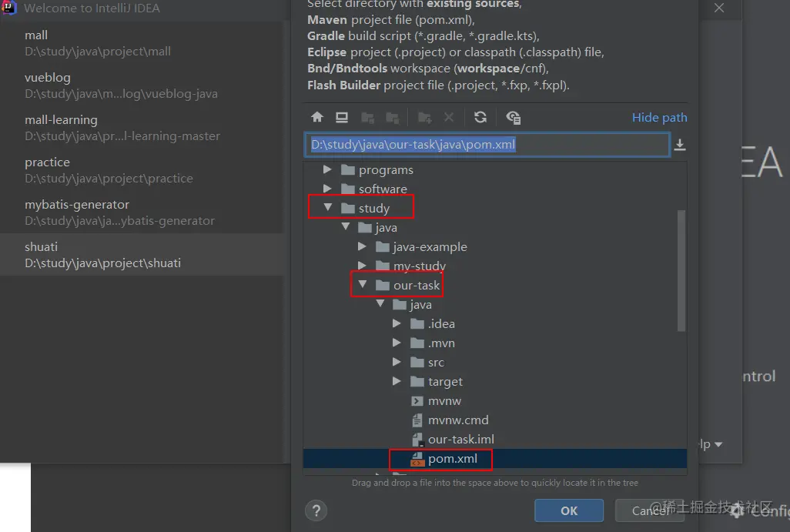The image size is (790, 532).
Task: Jump to Desktop directory icon
Action: pos(342,117)
